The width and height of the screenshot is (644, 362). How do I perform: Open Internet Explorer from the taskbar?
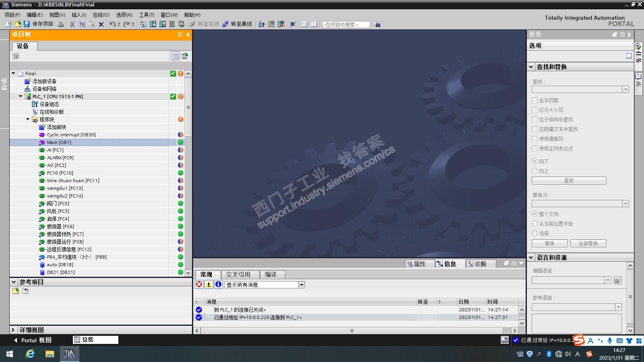[30, 354]
